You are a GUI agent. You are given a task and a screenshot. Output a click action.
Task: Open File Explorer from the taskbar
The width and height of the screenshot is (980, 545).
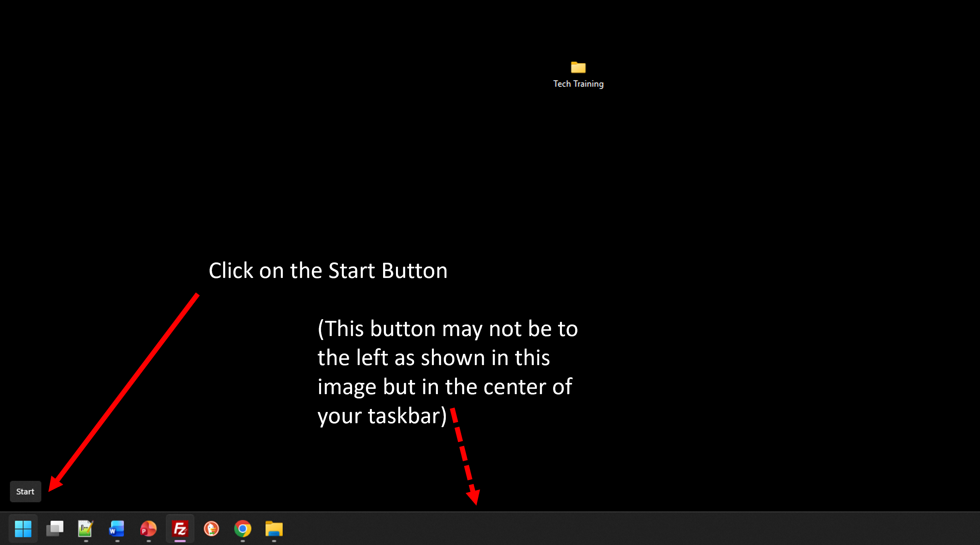tap(274, 528)
